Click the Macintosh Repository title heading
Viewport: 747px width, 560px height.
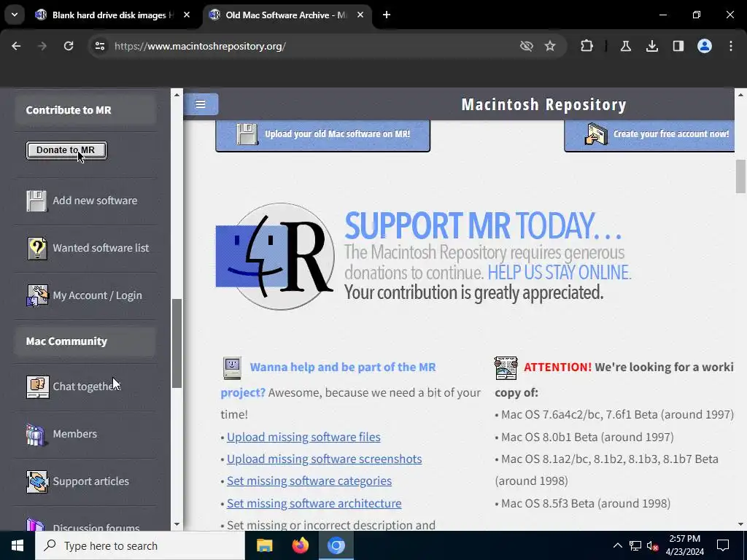tap(543, 104)
